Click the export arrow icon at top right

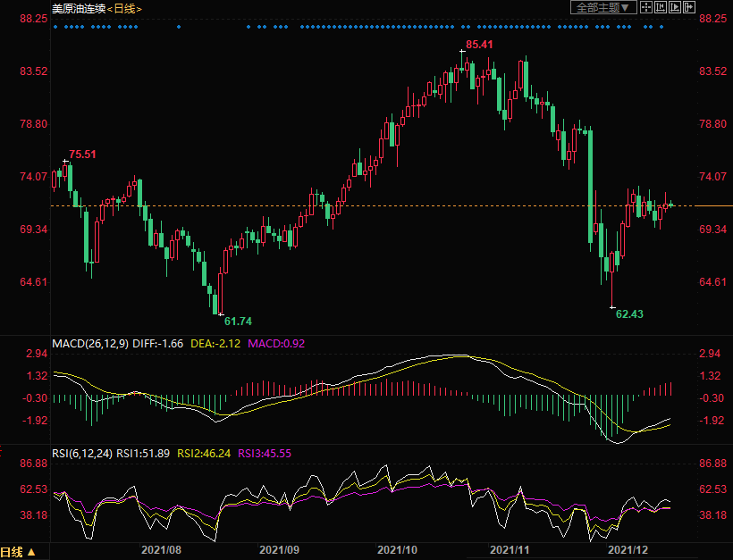[689, 7]
